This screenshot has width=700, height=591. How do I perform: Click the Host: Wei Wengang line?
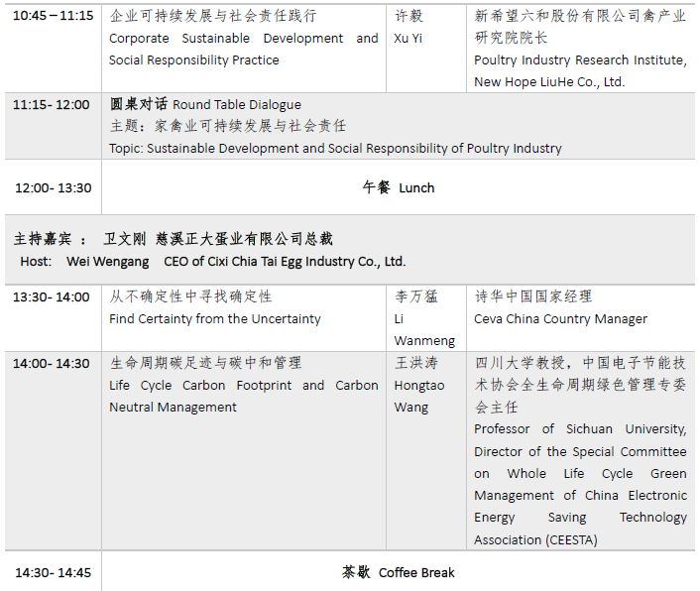(212, 262)
